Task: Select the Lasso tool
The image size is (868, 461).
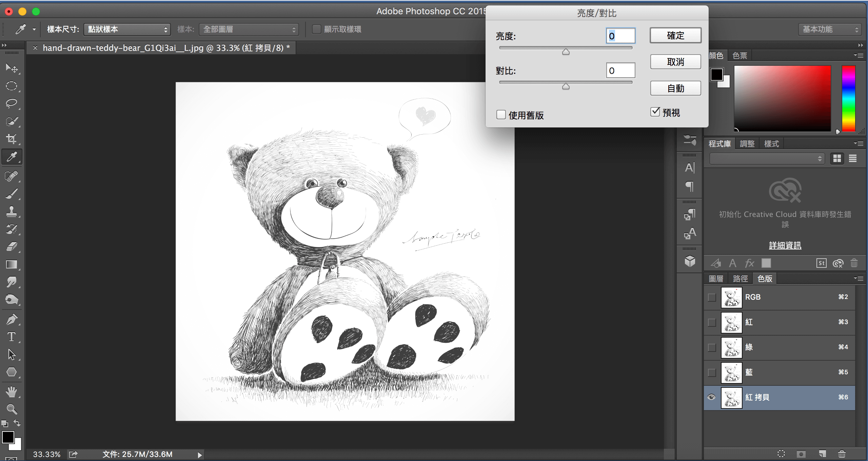Action: click(12, 103)
